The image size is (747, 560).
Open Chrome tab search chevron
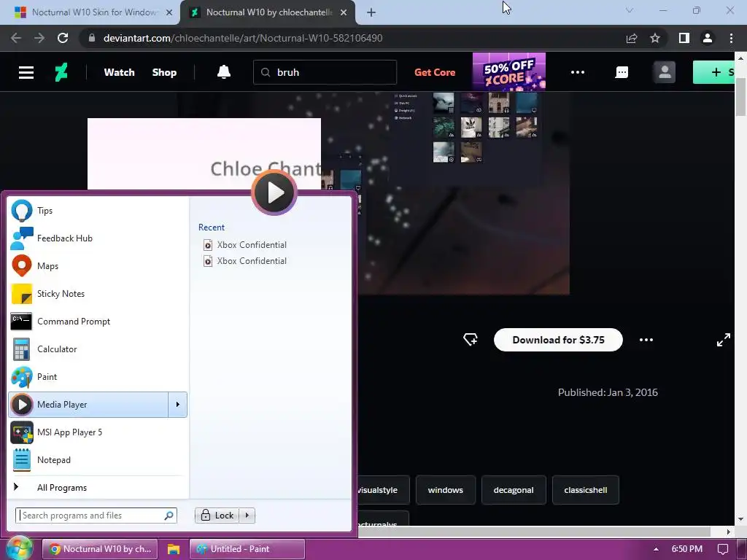(630, 10)
